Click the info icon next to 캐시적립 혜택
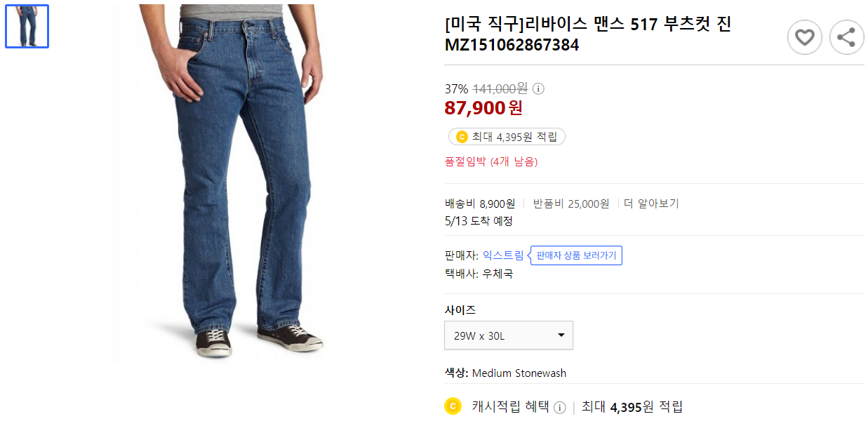The image size is (868, 426). click(x=559, y=406)
